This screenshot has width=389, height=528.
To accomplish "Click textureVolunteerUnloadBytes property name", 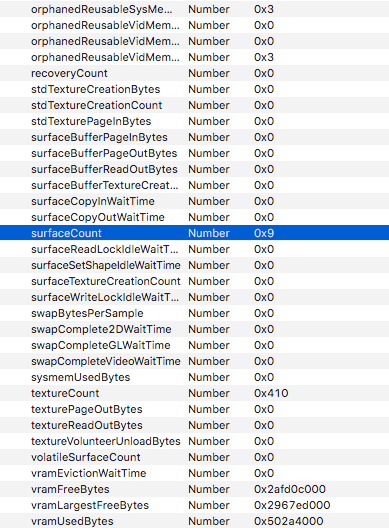I will [x=106, y=441].
